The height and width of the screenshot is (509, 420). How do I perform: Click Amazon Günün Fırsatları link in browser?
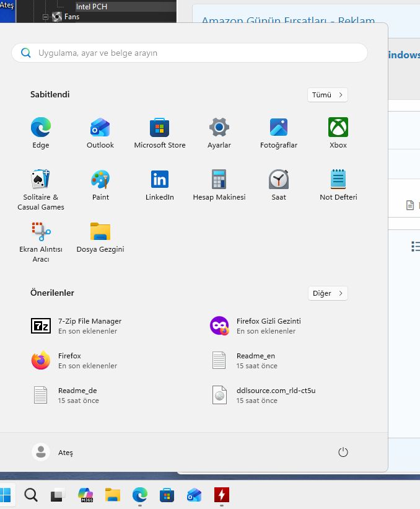(288, 20)
